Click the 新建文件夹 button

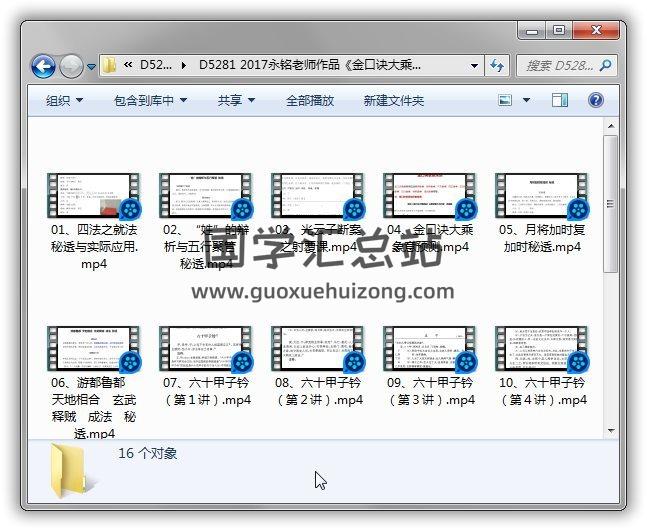[393, 101]
